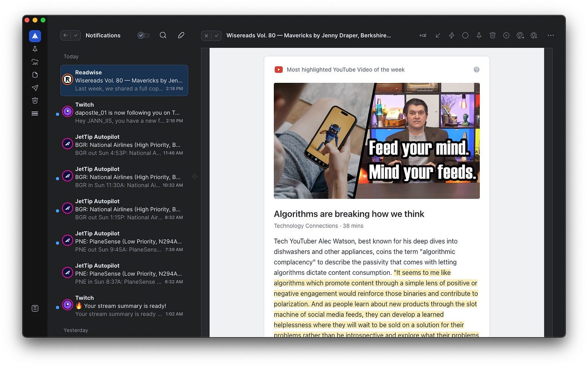Select Readwise Wisereads Vol. 80 email

click(124, 80)
